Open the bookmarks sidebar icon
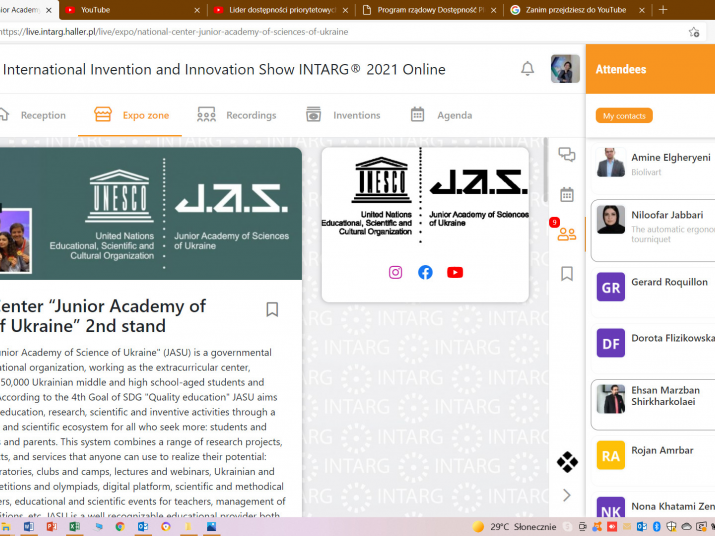Screen dimensions: 715x536 pyautogui.click(x=567, y=273)
